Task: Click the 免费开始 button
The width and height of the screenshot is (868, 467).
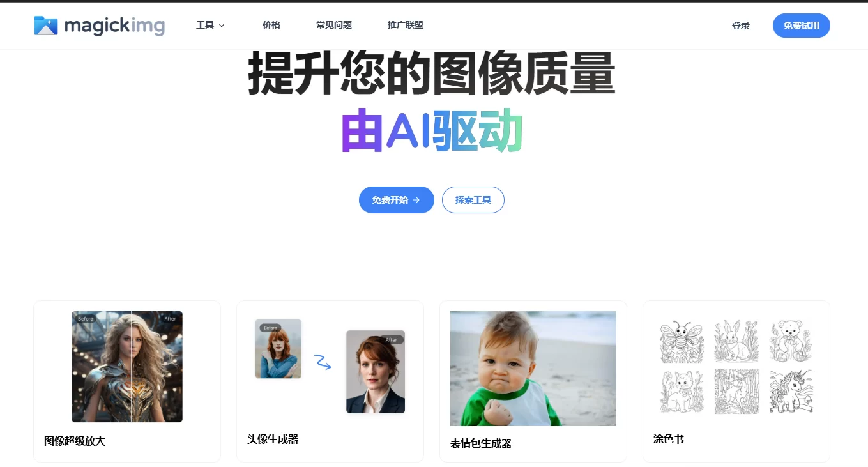Action: 397,200
